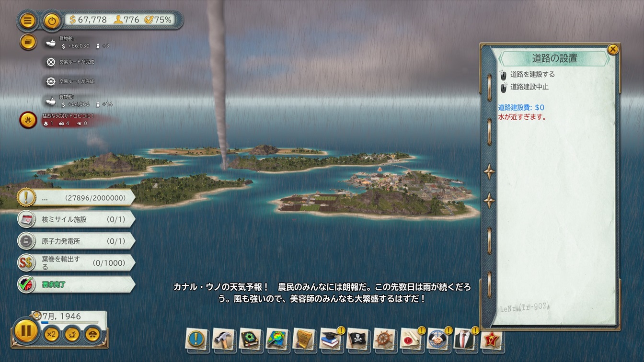The width and height of the screenshot is (644, 362).
Task: Open the hammer construction menu
Action: tap(223, 339)
